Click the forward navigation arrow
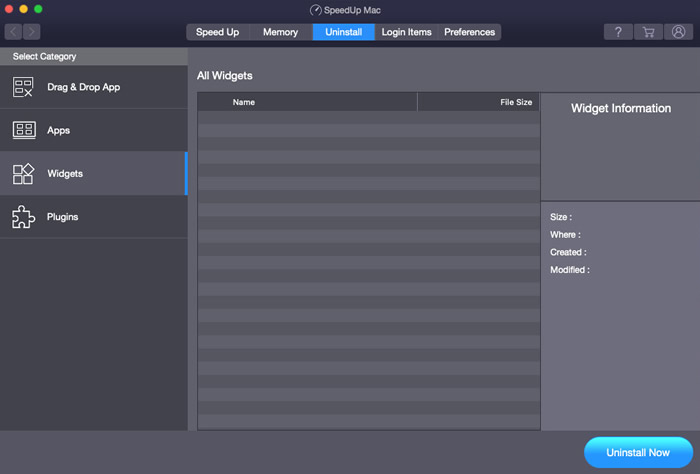 pyautogui.click(x=32, y=32)
